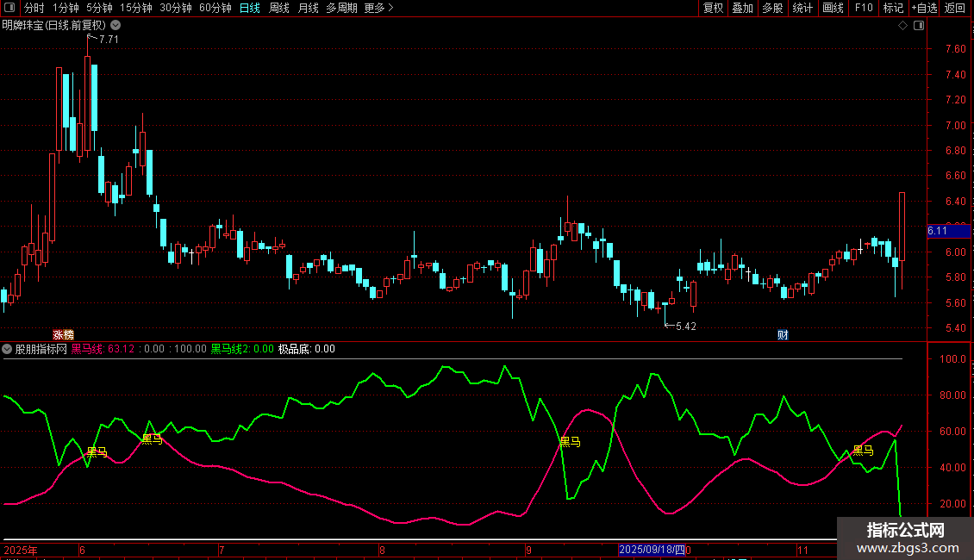Click the 黑马 signal in September
Screen dimensions: 974x560
pos(570,441)
